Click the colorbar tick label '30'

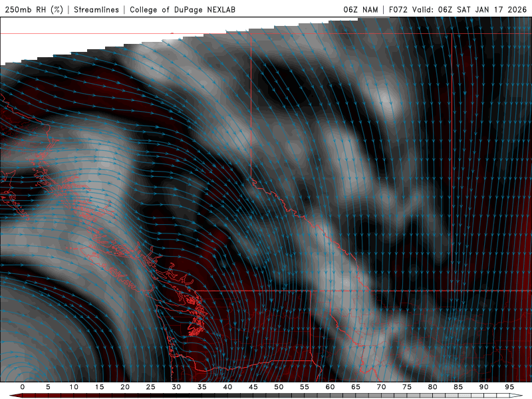176,387
